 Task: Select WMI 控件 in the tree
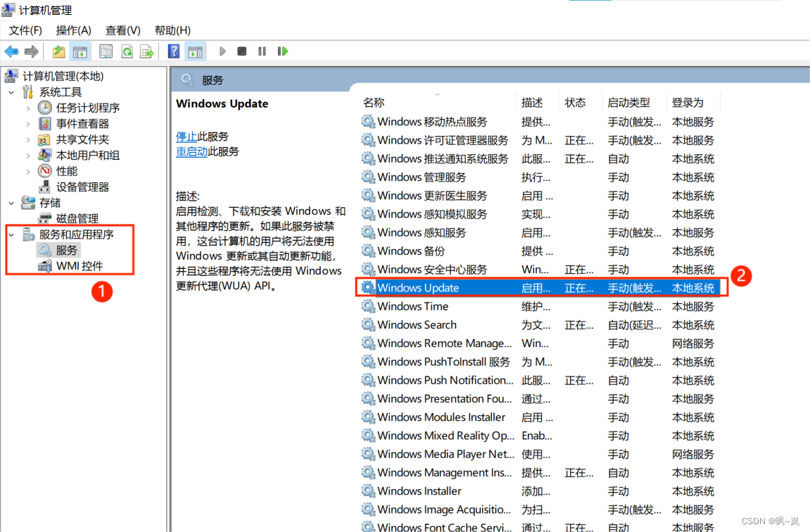pyautogui.click(x=80, y=266)
